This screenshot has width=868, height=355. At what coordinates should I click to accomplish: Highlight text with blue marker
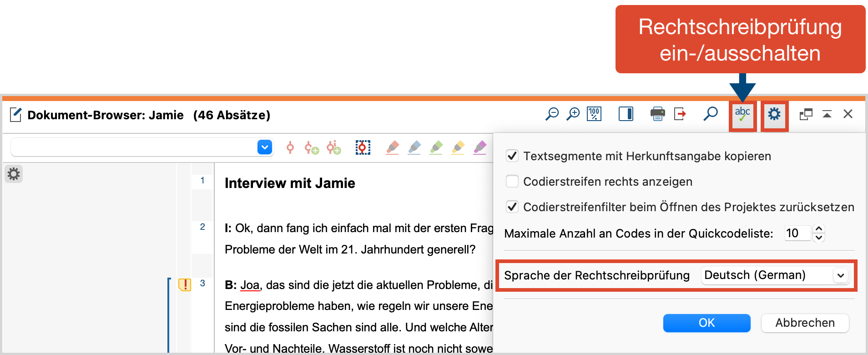(414, 147)
